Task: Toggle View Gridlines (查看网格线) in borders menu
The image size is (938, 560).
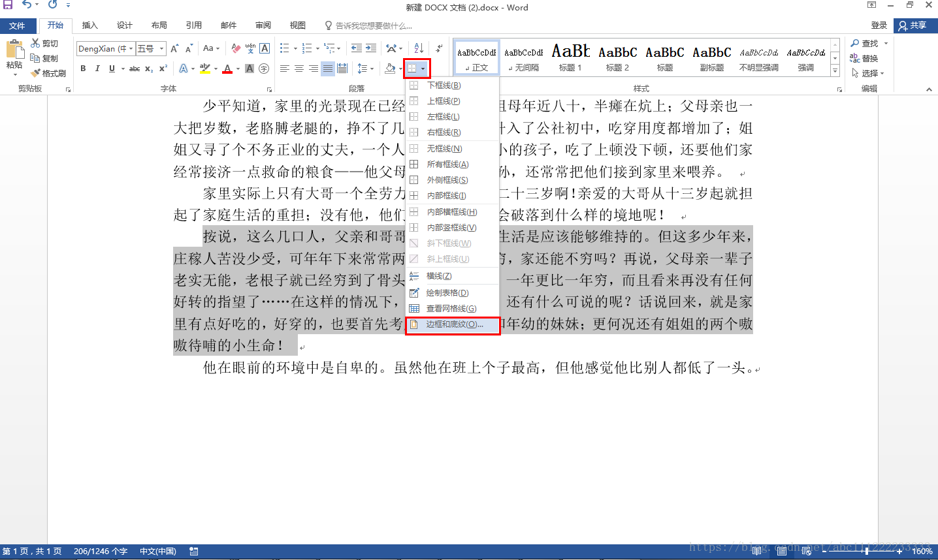Action: click(452, 309)
